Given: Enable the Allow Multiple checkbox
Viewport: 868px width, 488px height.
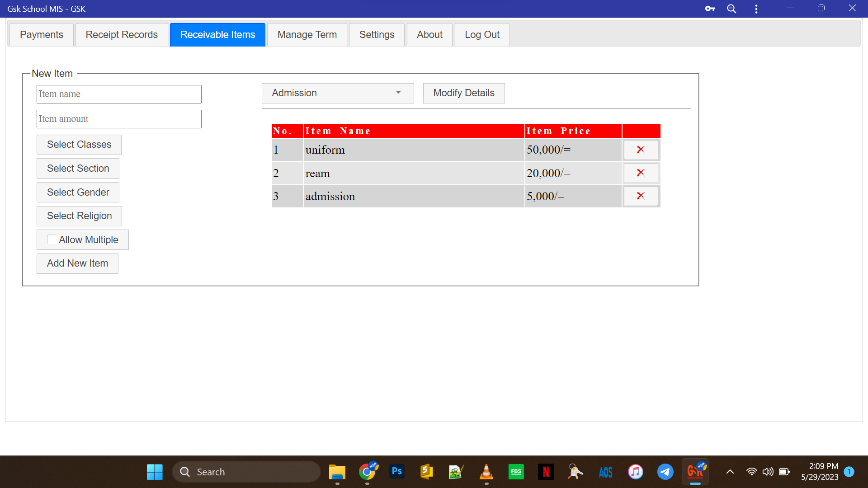Looking at the screenshot, I should [x=52, y=240].
